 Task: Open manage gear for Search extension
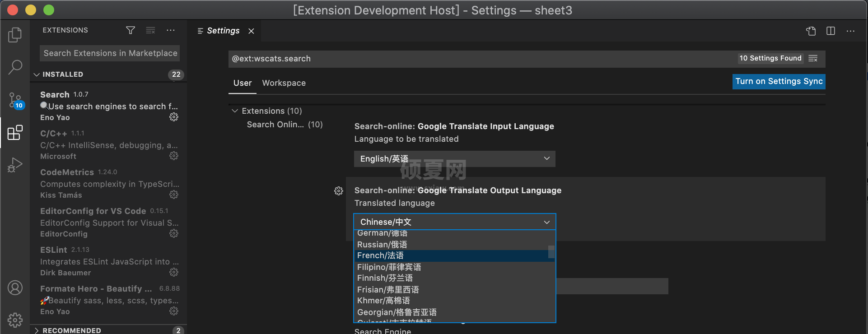pos(174,117)
